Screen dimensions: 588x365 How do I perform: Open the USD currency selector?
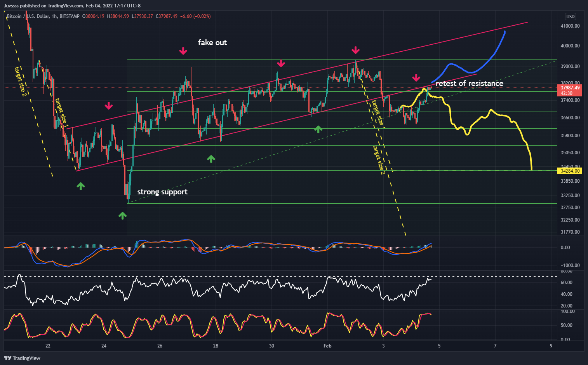click(x=570, y=16)
